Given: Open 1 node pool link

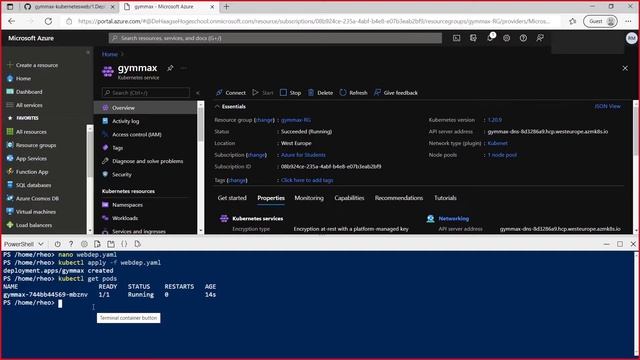Looking at the screenshot, I should 502,155.
